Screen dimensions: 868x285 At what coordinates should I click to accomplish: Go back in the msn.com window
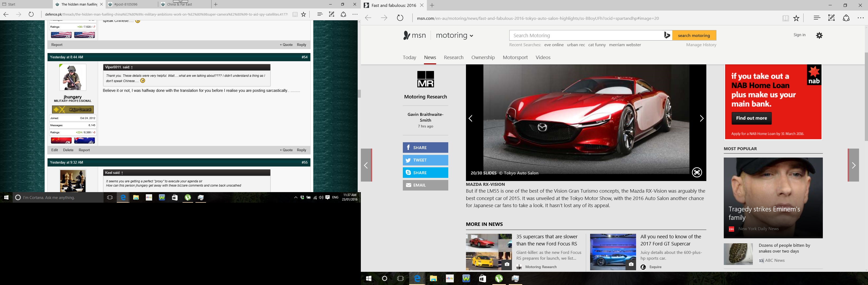[368, 18]
